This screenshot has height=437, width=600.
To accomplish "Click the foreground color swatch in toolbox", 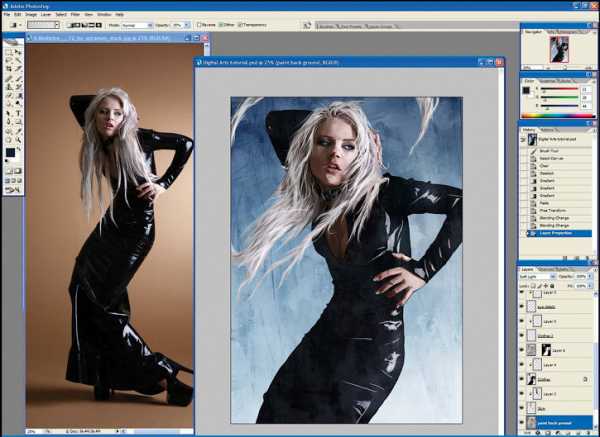I will coord(10,153).
